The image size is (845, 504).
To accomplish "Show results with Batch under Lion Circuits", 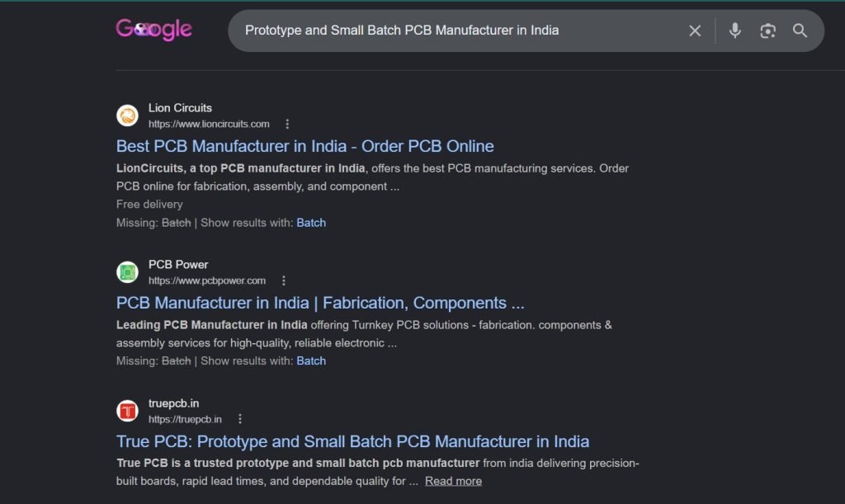I will (x=311, y=223).
